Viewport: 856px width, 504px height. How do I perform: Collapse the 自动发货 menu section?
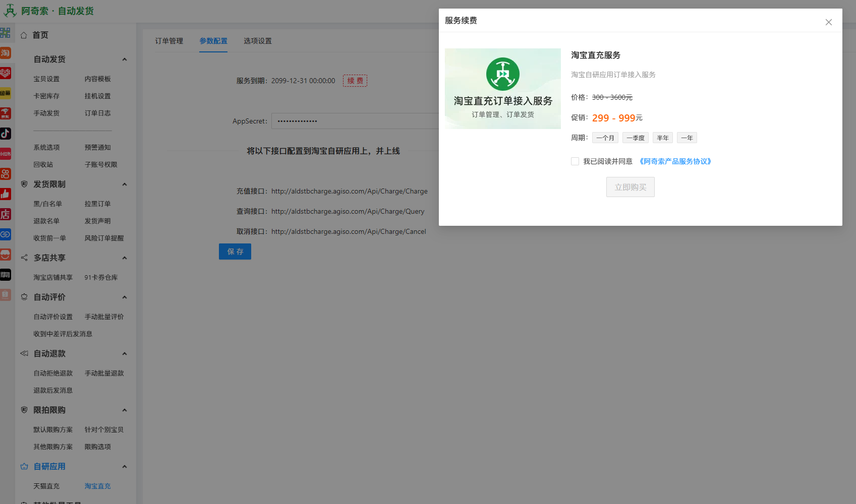pyautogui.click(x=125, y=59)
